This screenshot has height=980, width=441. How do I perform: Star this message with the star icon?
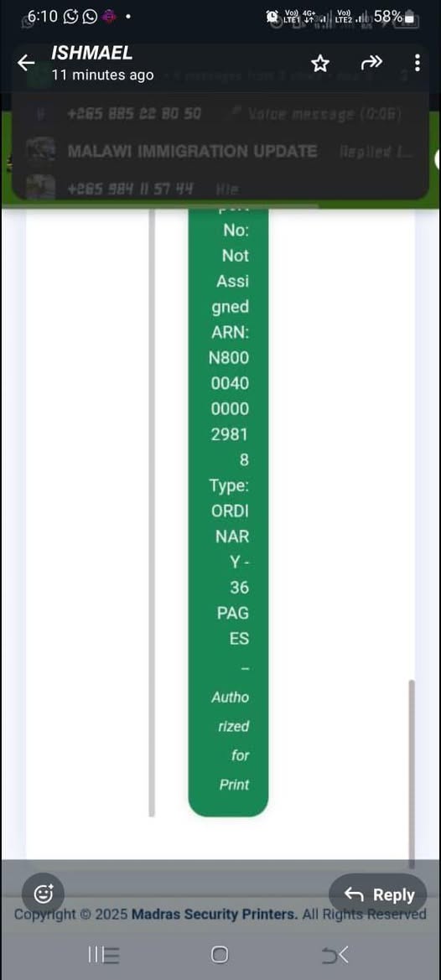320,63
